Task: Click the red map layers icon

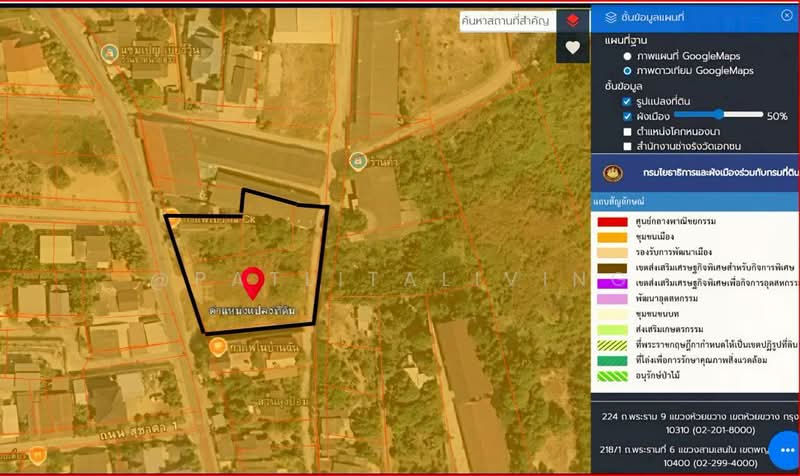Action: [572, 20]
